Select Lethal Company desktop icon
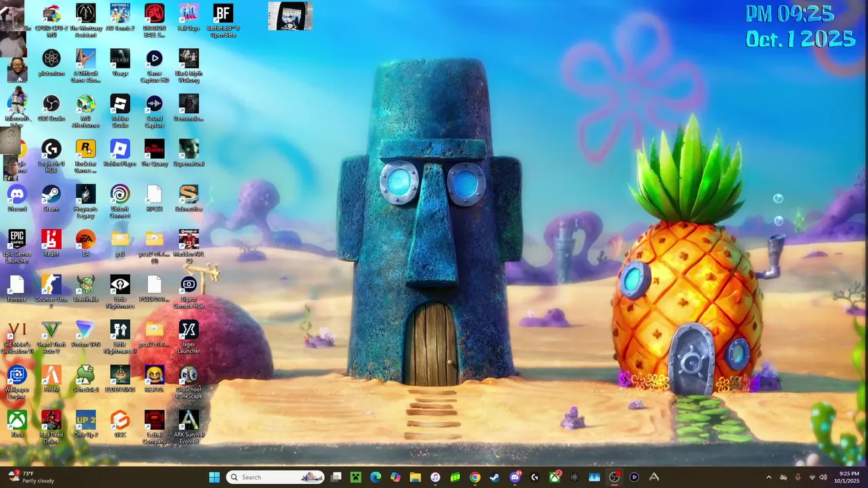 155,427
